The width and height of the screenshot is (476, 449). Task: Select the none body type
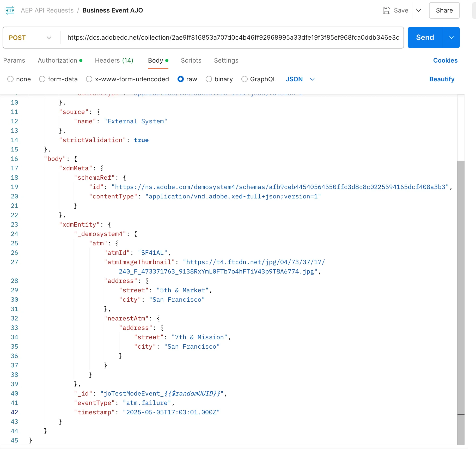pyautogui.click(x=10, y=79)
